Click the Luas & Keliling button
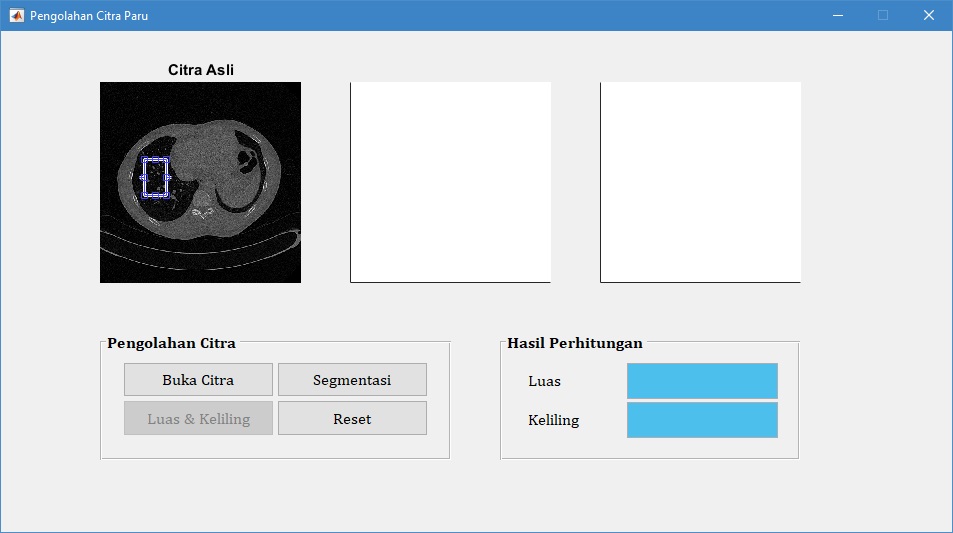953x533 pixels. [198, 419]
